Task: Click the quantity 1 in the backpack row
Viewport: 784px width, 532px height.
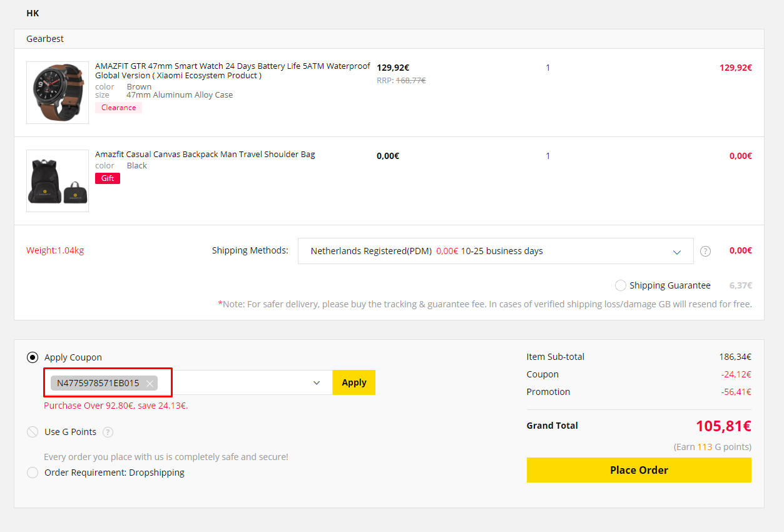Action: (x=548, y=156)
